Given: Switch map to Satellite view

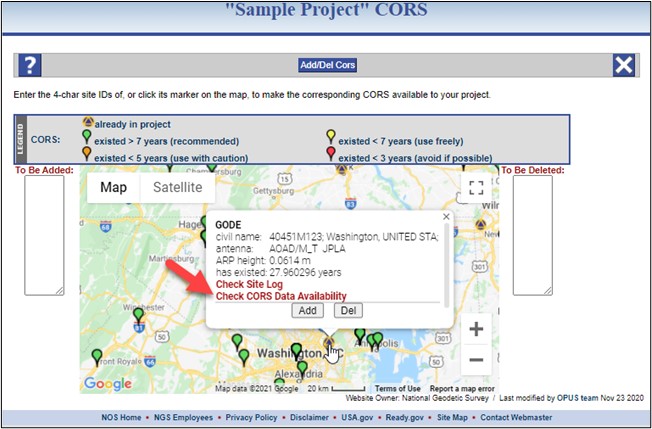Looking at the screenshot, I should pos(178,187).
